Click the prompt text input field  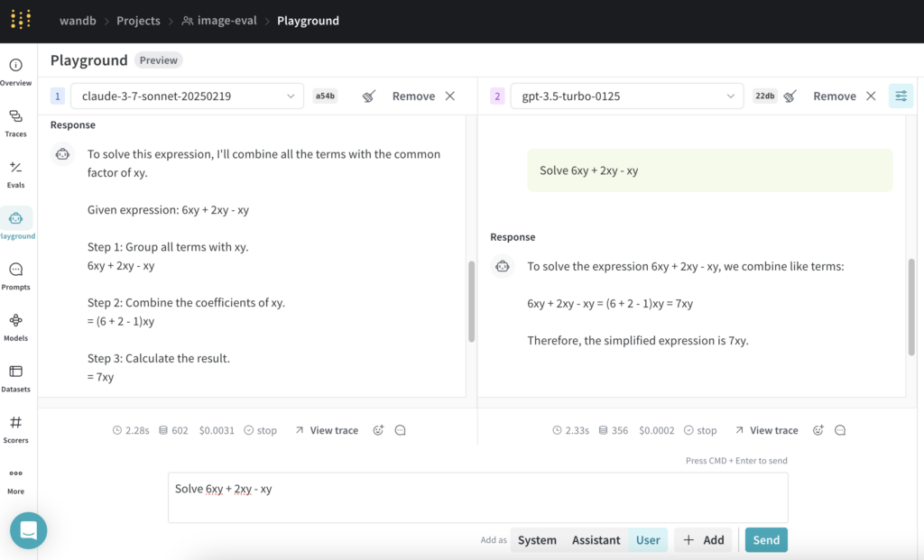point(477,498)
